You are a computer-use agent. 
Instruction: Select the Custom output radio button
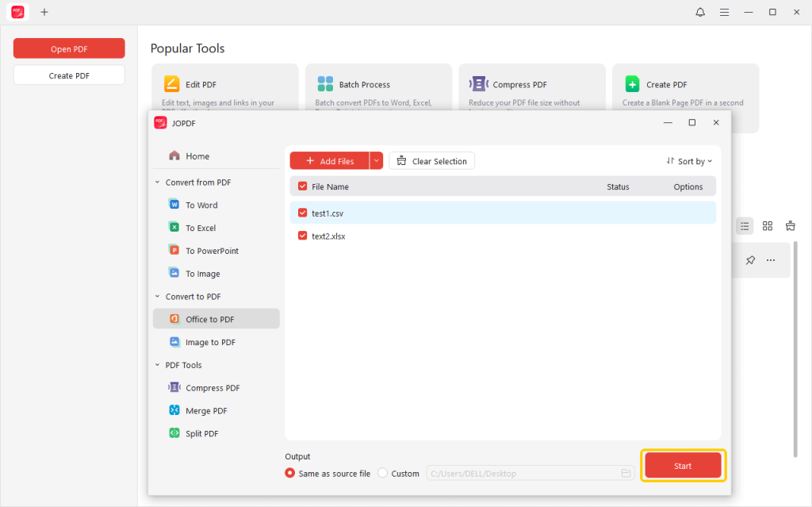click(x=381, y=473)
